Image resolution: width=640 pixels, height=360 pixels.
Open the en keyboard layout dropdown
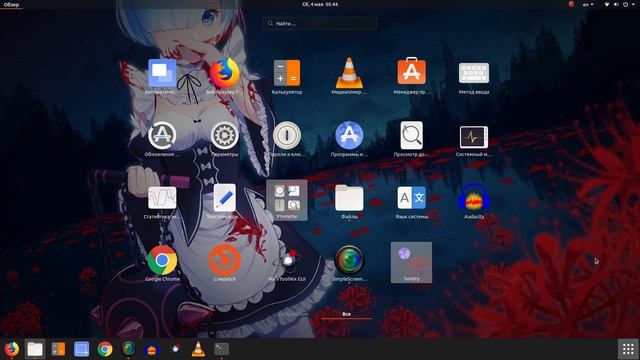coord(588,4)
